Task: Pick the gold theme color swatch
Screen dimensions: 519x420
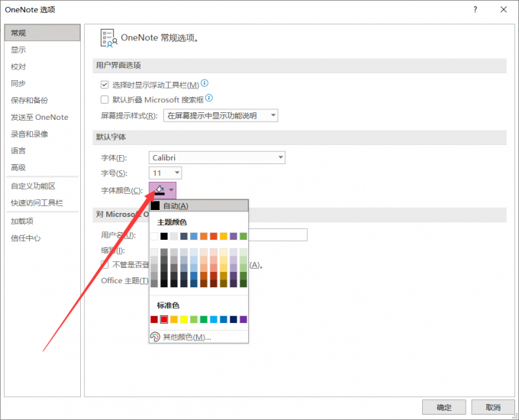Action: [x=224, y=236]
